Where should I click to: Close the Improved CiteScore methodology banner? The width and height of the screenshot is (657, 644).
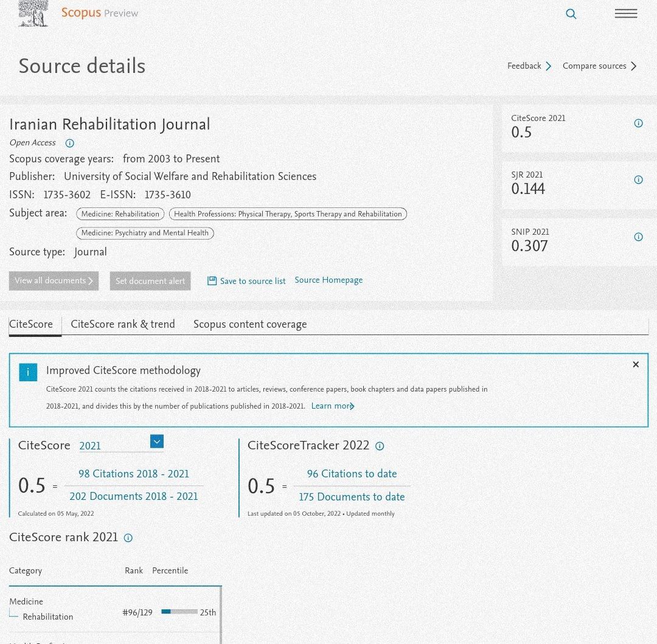point(636,364)
